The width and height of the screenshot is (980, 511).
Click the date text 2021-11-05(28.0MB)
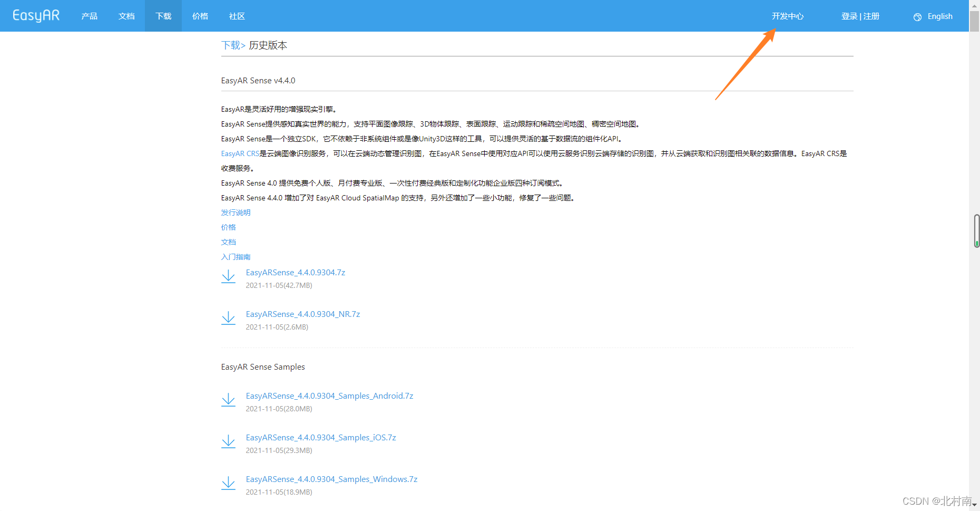click(279, 409)
